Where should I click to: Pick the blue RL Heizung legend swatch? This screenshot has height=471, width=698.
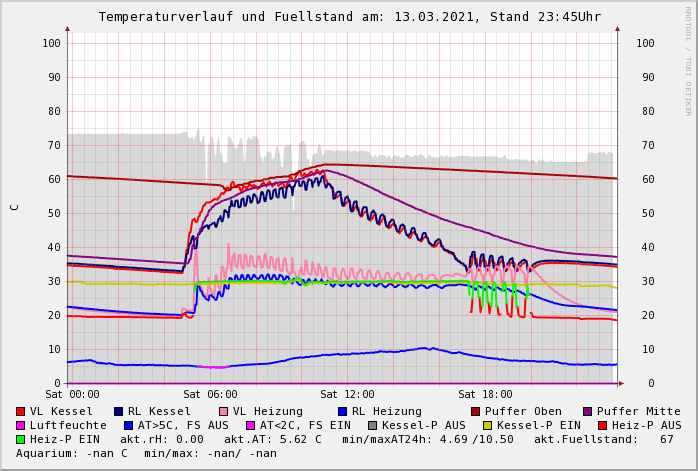point(342,411)
